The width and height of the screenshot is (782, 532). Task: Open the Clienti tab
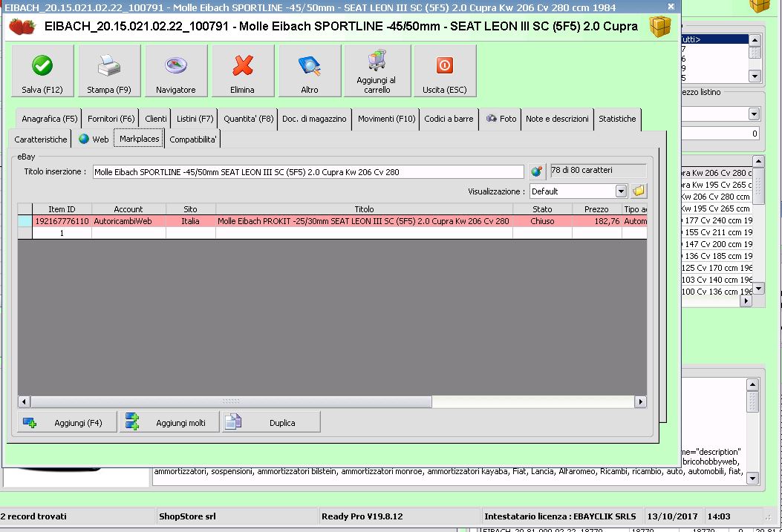click(x=156, y=119)
